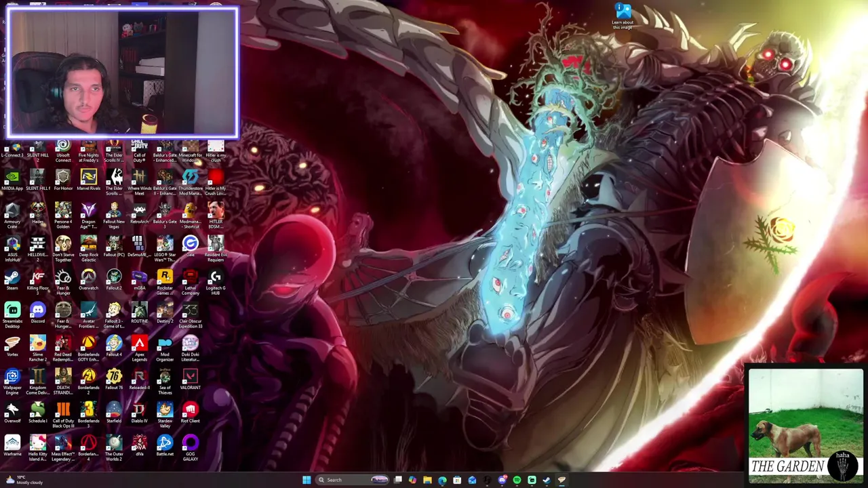Select the Lethal Company icon

(190, 283)
